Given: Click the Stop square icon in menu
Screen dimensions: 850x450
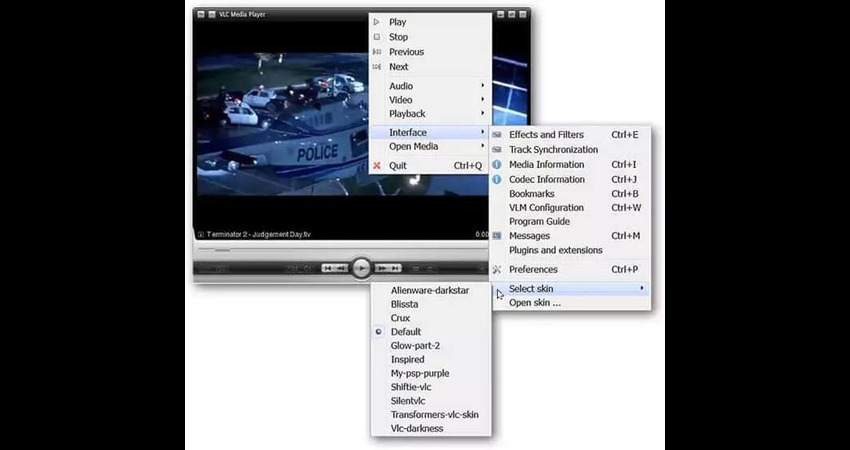Looking at the screenshot, I should pos(377,37).
